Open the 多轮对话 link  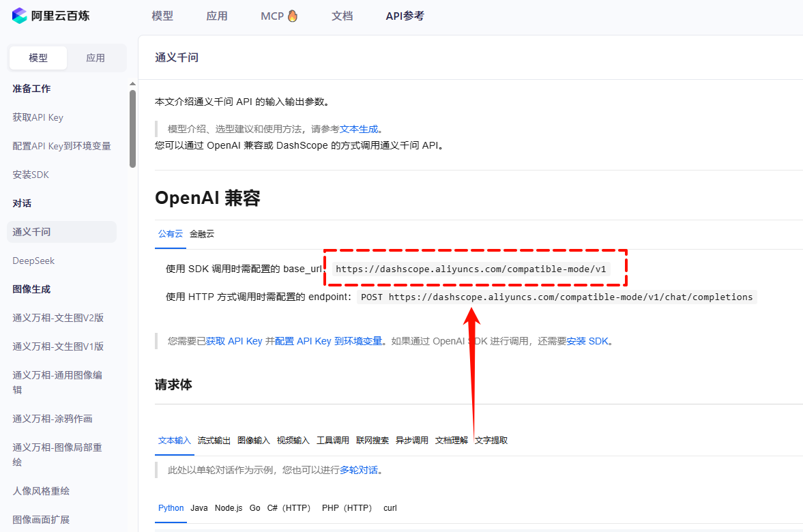[x=359, y=470]
